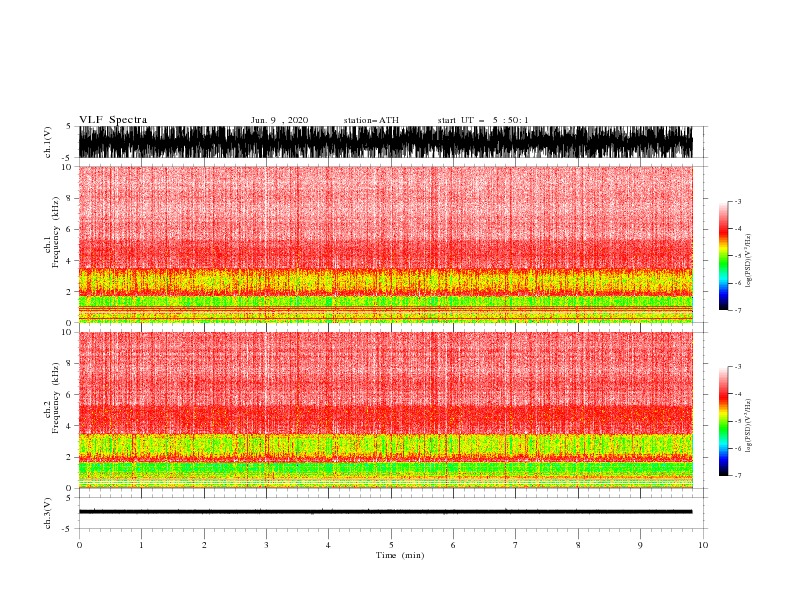The height and width of the screenshot is (612, 792).
Task: Click inside the ch.1 spectrogram panel
Action: 385,244
